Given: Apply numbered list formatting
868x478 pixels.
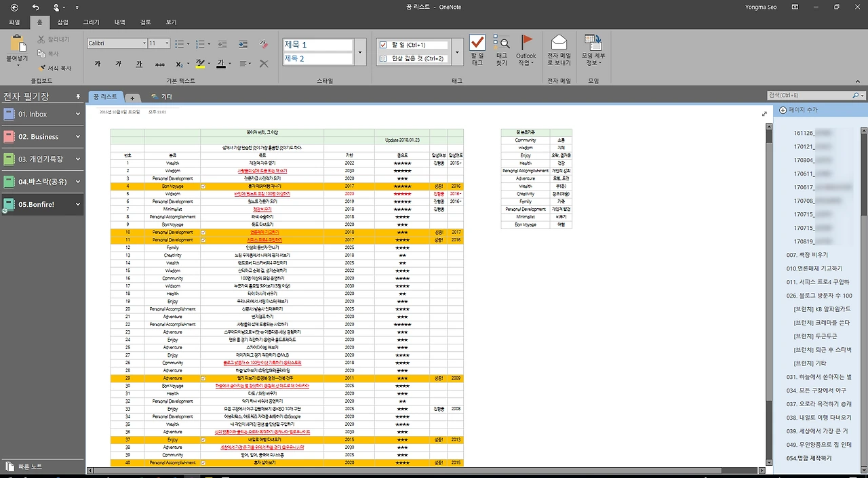Looking at the screenshot, I should click(x=199, y=43).
